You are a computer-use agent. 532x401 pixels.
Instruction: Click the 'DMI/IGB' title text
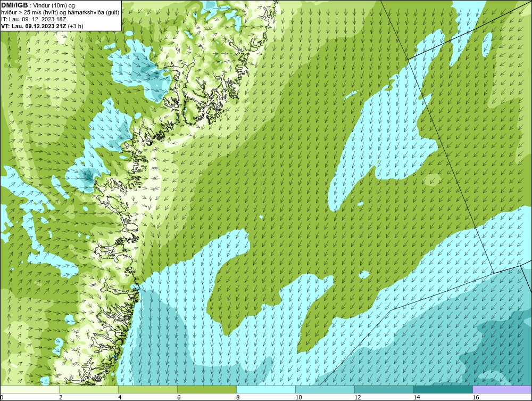(14, 5)
